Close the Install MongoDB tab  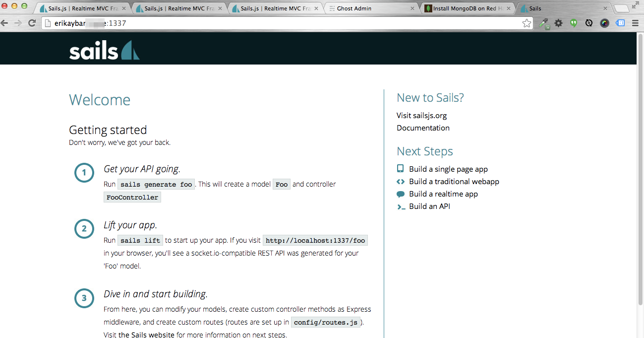(508, 8)
